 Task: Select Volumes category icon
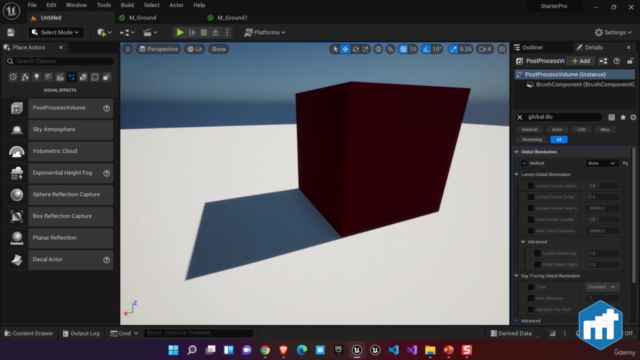(95, 77)
